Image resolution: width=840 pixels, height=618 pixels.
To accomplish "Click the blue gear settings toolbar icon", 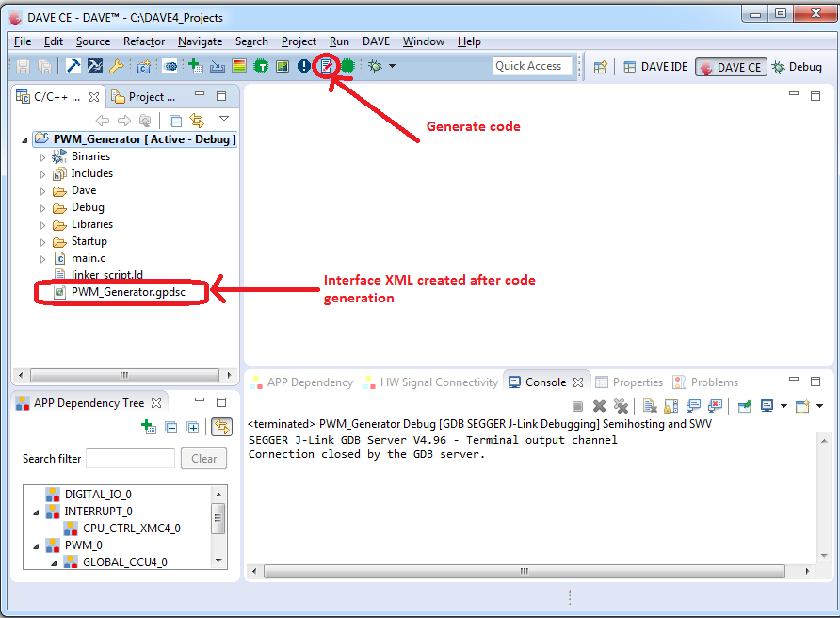I will (170, 67).
